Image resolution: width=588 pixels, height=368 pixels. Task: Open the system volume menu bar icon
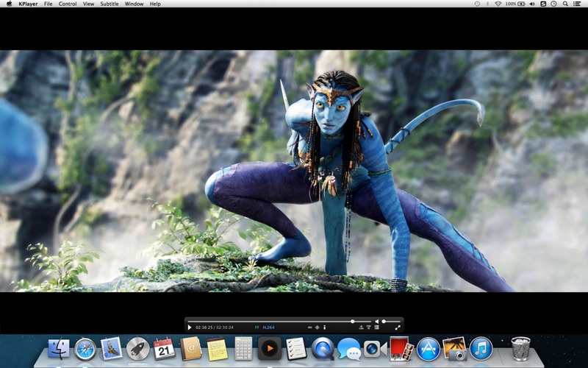tap(532, 4)
